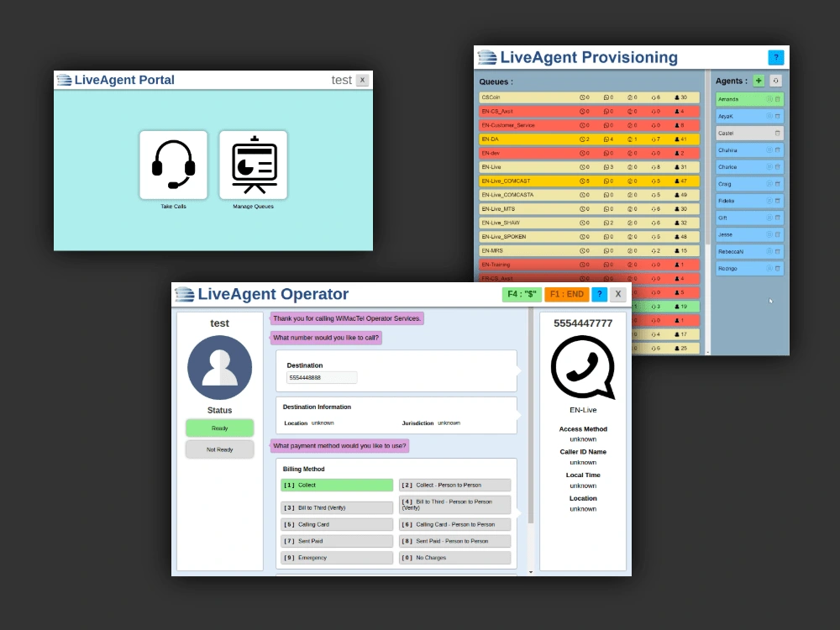Viewport: 840px width, 630px height.
Task: Click Fidelia's circular status icon
Action: click(769, 201)
